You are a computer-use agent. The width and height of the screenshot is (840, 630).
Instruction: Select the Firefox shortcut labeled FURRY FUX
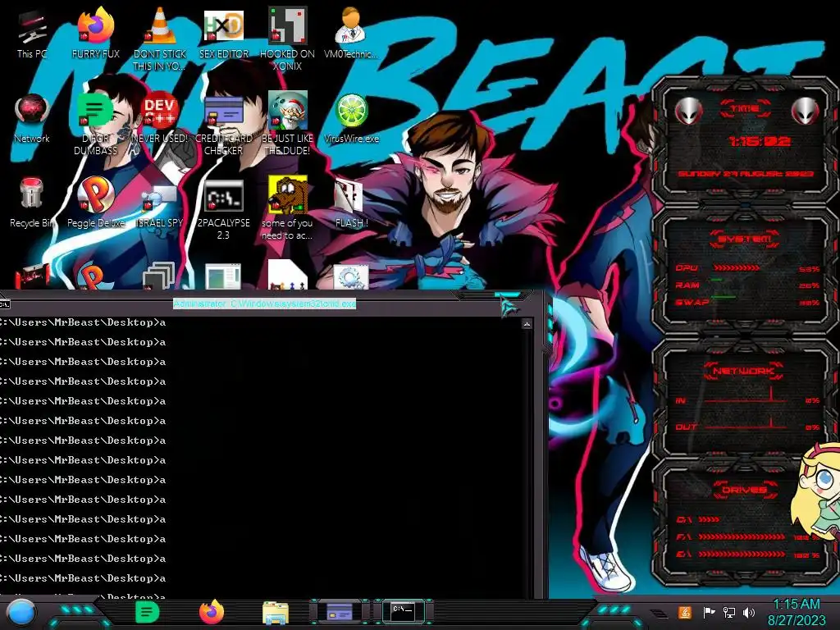tap(95, 34)
